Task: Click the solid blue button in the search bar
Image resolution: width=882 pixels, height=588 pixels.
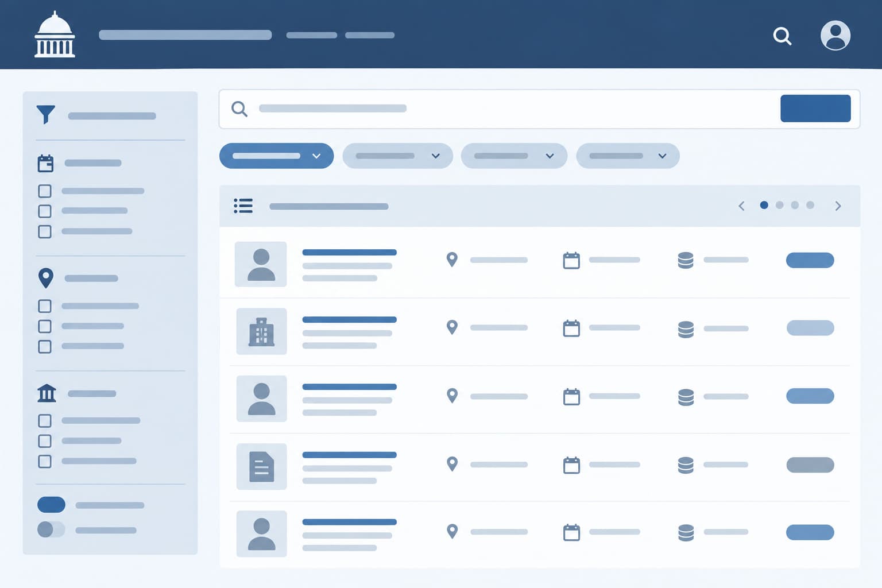Action: point(815,109)
